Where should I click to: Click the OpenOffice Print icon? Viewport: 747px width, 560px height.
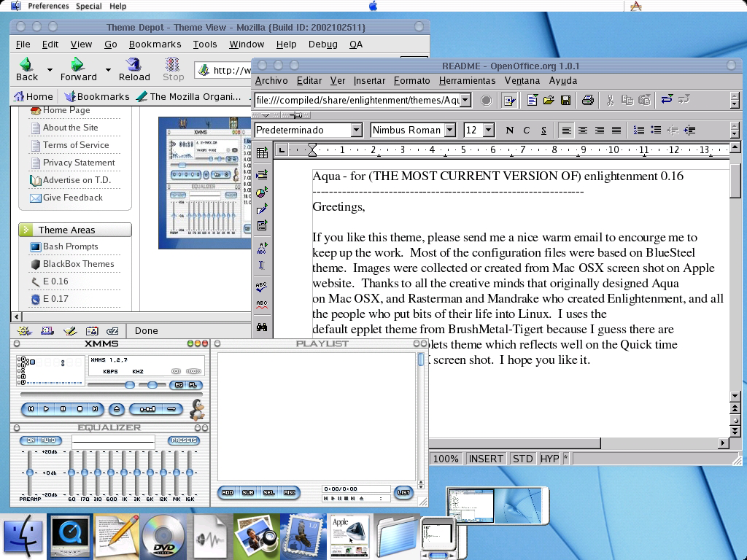click(x=588, y=100)
